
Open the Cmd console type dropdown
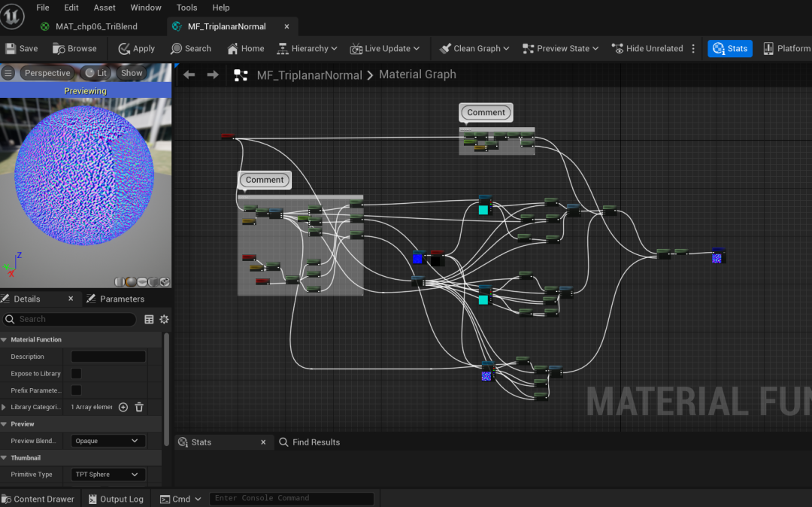pos(180,499)
